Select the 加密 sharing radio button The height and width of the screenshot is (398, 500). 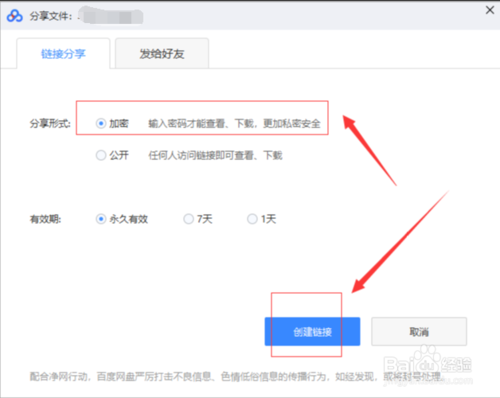pyautogui.click(x=101, y=123)
